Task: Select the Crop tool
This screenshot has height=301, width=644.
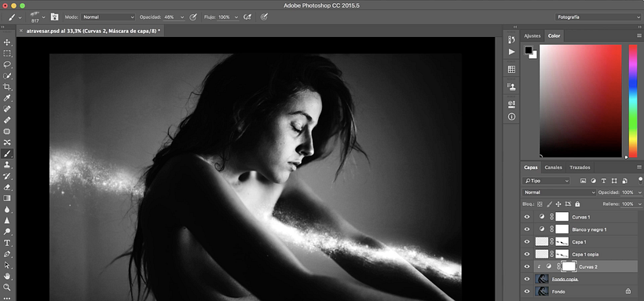Action: pos(7,86)
